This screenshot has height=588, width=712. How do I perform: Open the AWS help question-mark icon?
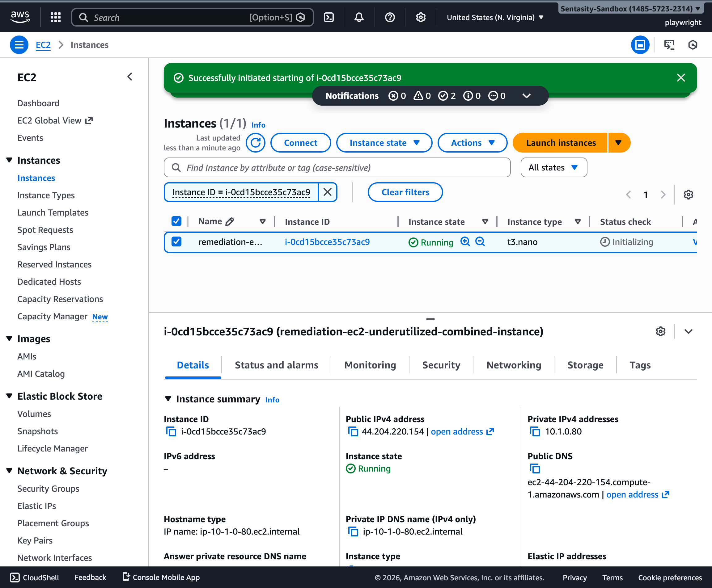pos(390,17)
